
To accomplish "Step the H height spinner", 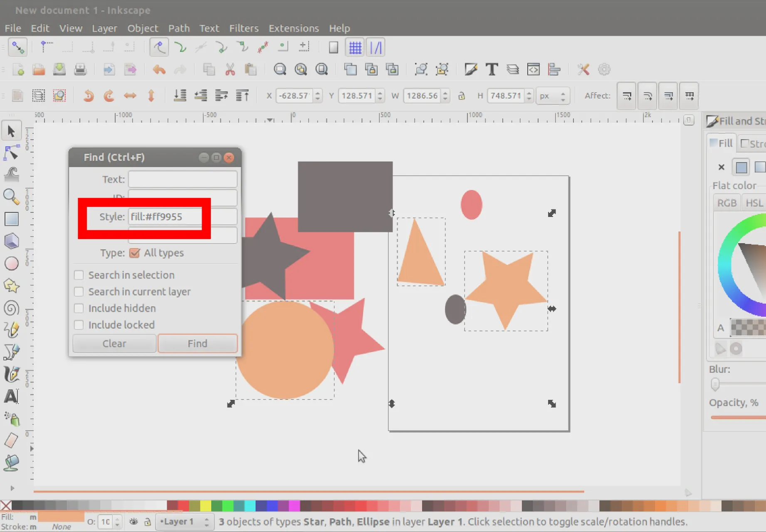I will coord(529,96).
